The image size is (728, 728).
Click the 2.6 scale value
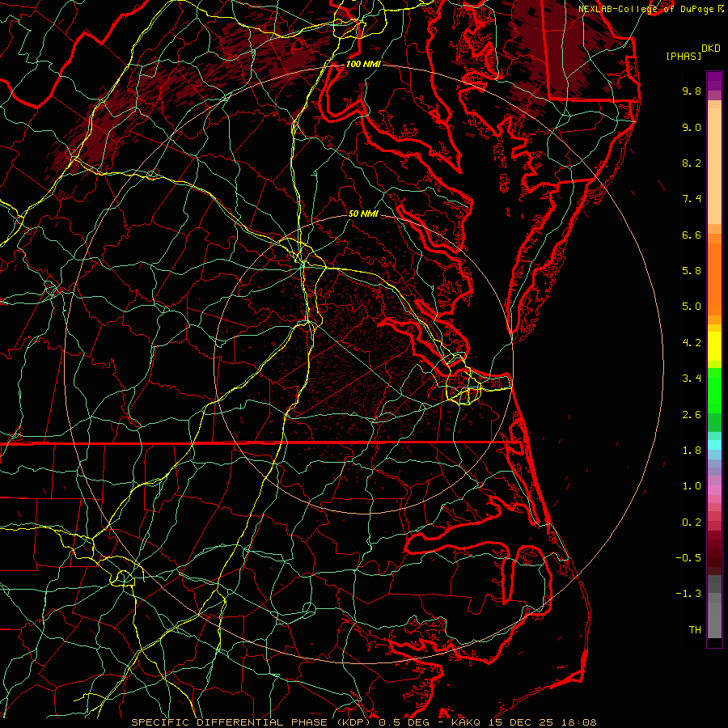(x=692, y=415)
